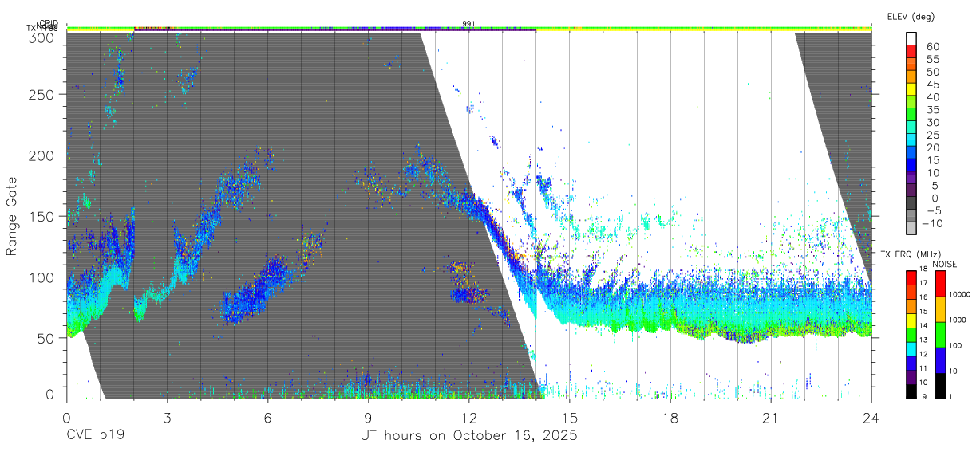Pick the green NOISE swatch between 100 and 1000
The height and width of the screenshot is (452, 980).
tap(940, 334)
